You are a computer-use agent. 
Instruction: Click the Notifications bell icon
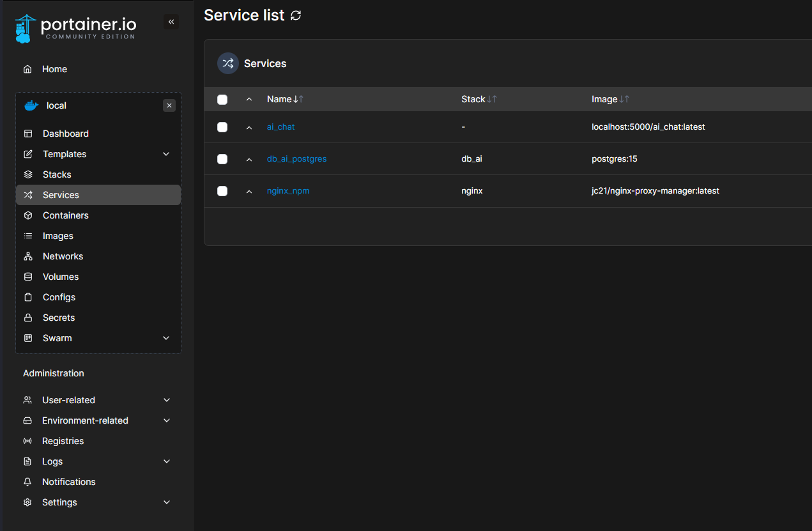click(27, 482)
